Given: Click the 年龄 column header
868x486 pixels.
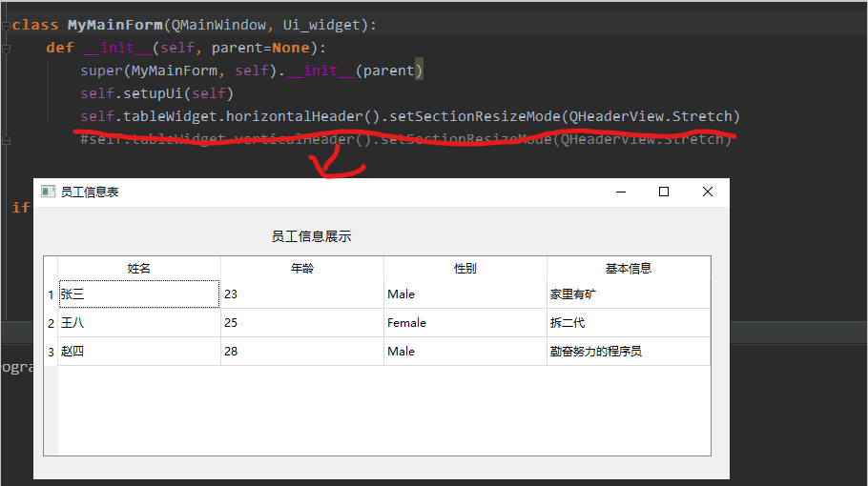Looking at the screenshot, I should (302, 268).
